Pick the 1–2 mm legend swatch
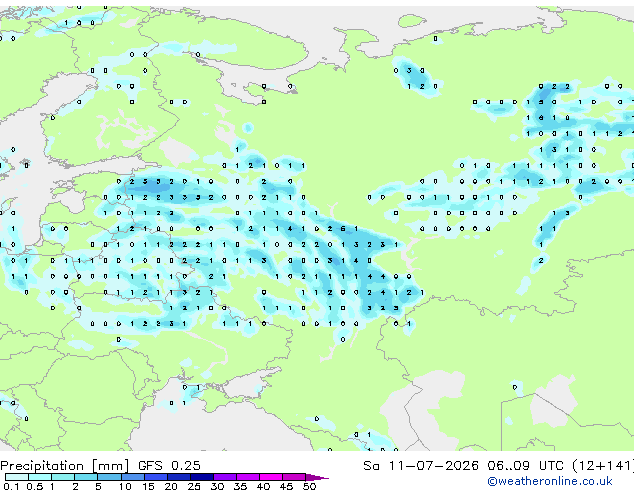The width and height of the screenshot is (634, 490). [x=63, y=477]
